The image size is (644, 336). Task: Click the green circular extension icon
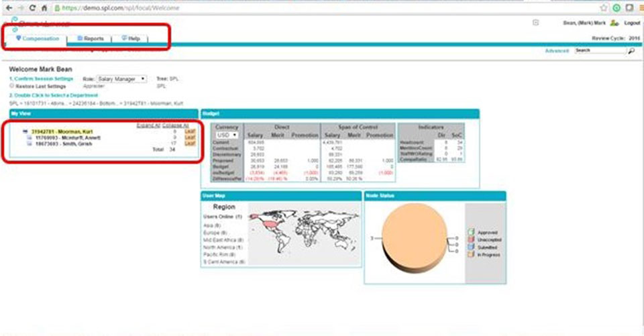pos(616,8)
